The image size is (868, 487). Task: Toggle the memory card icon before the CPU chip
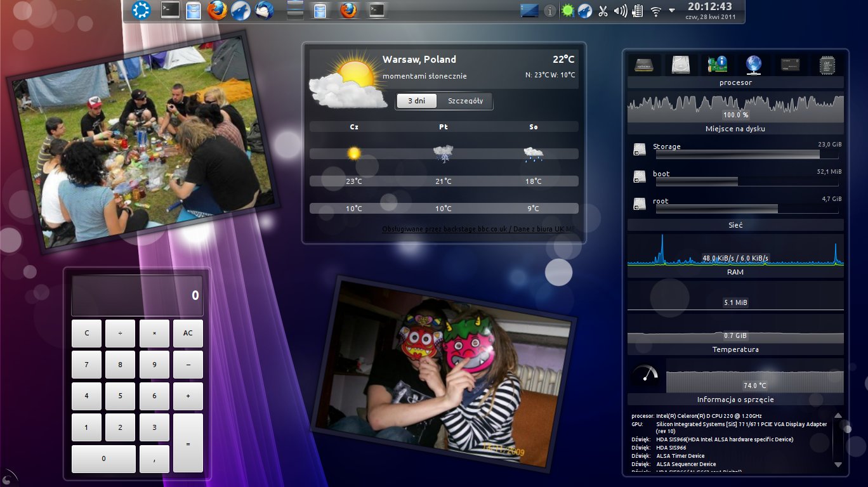tap(790, 65)
